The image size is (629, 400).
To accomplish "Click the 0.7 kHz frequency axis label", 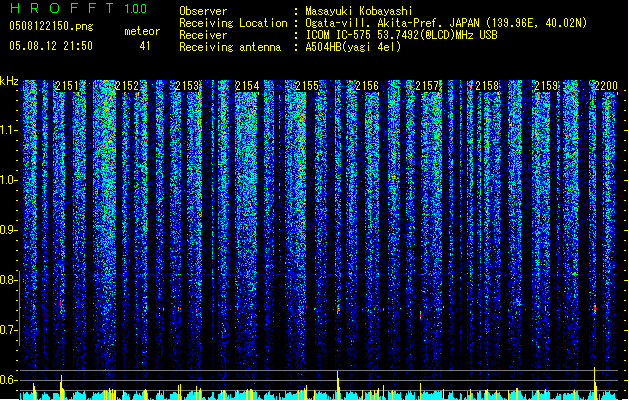I will pyautogui.click(x=8, y=330).
